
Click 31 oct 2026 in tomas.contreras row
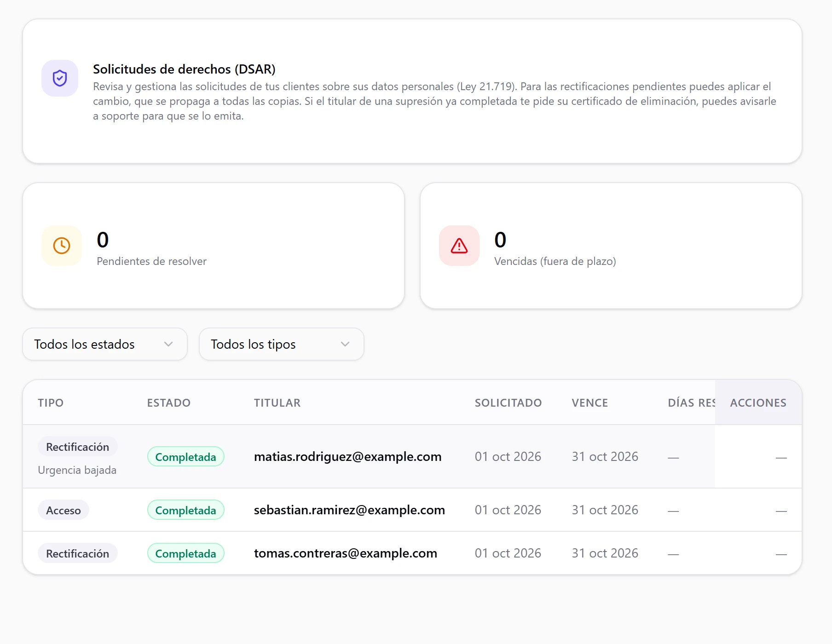[605, 553]
